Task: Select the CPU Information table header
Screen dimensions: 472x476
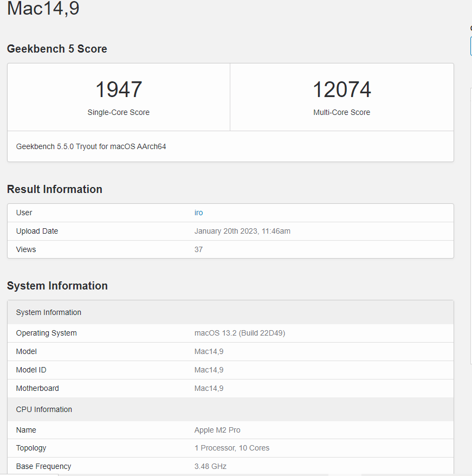Action: point(230,409)
